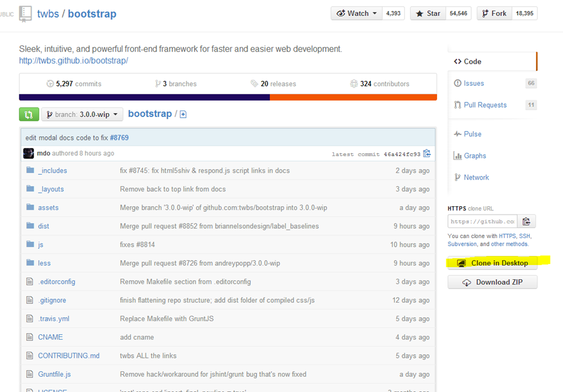Viewport: 563px width, 392px height.
Task: Create a new file with the plus icon
Action: pyautogui.click(x=183, y=114)
